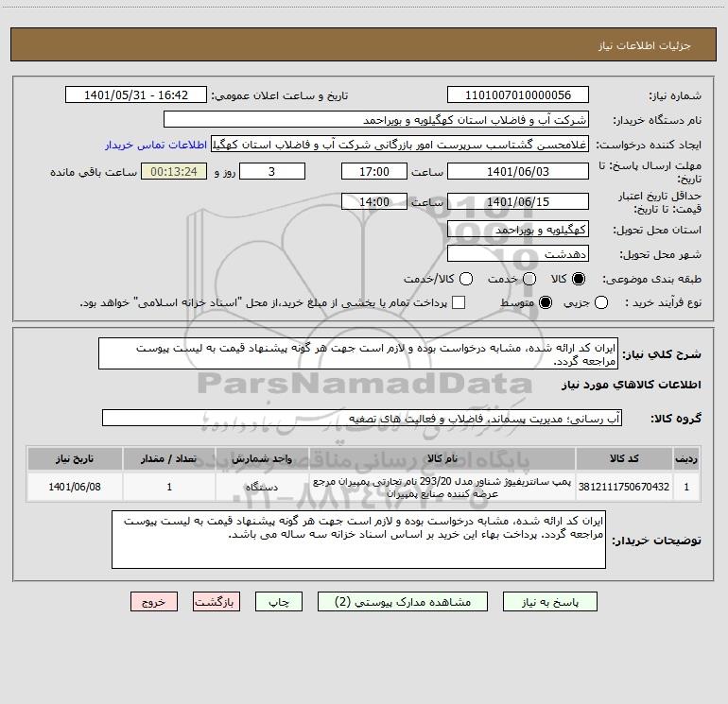Click the response deadline date 1401/06/03

point(518,171)
